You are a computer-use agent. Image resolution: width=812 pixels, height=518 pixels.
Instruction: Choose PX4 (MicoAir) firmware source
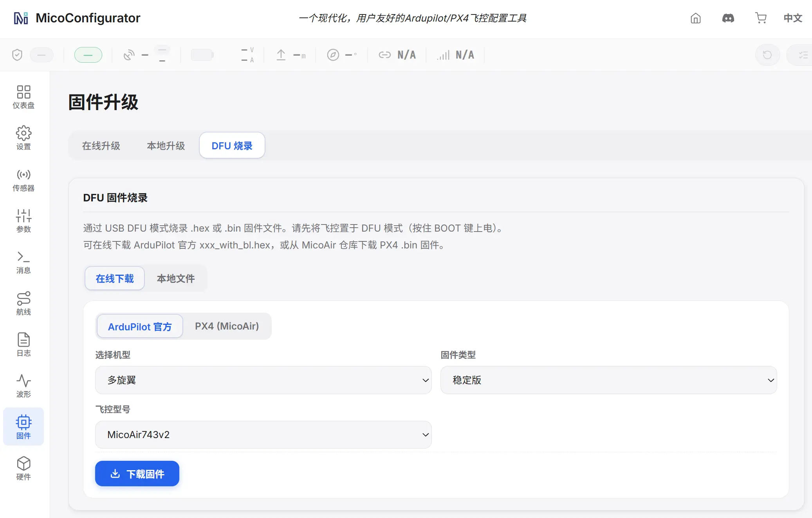tap(227, 326)
